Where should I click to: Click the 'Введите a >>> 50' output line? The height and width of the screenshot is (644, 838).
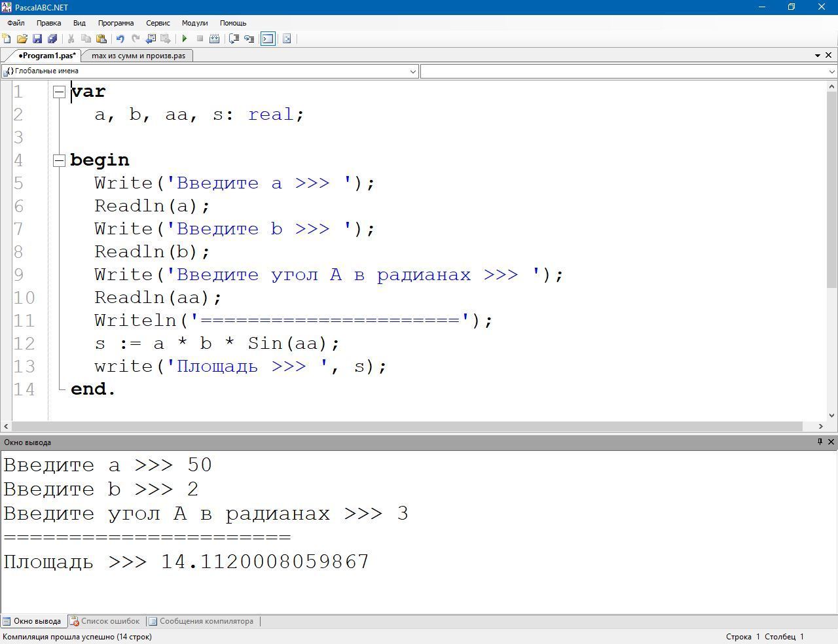pyautogui.click(x=108, y=465)
